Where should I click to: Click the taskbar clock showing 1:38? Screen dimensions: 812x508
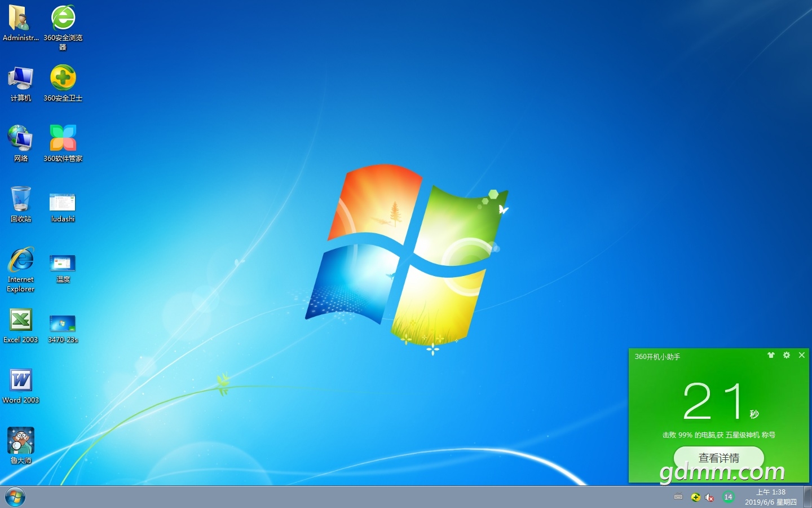coord(770,497)
